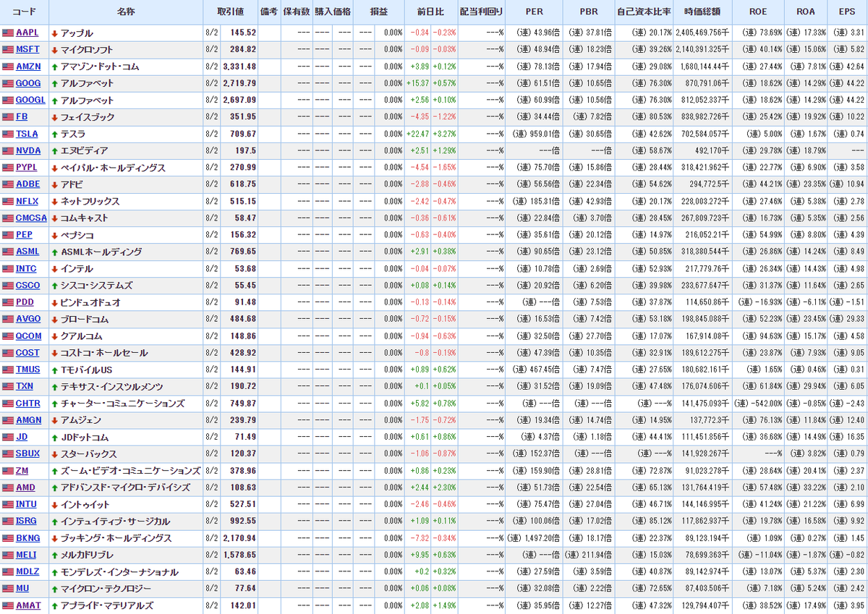Click the company name ズーム・ビデオ・コミュニケーションズ
Screen dimensions: 868x614
tap(130, 471)
